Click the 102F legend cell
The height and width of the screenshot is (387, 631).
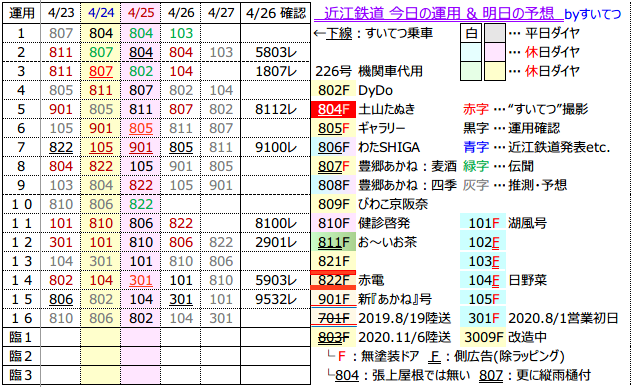tap(483, 242)
